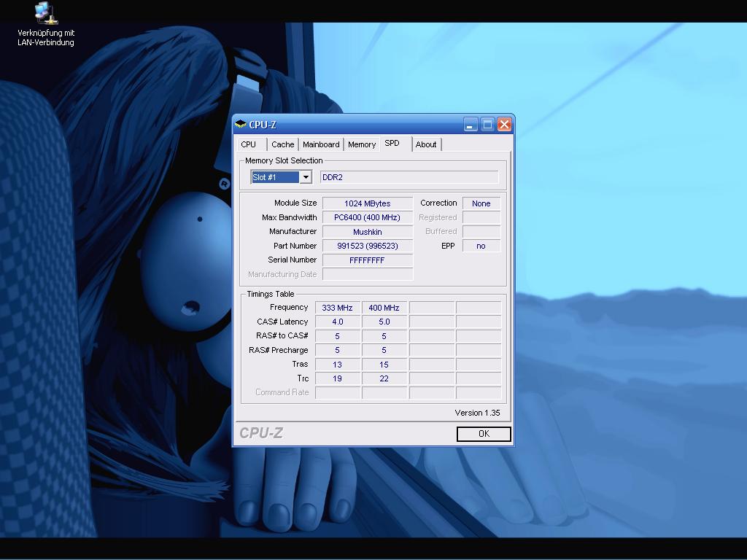Click the CAS# Latency 5.0 cell
This screenshot has height=560, width=747.
(x=384, y=322)
